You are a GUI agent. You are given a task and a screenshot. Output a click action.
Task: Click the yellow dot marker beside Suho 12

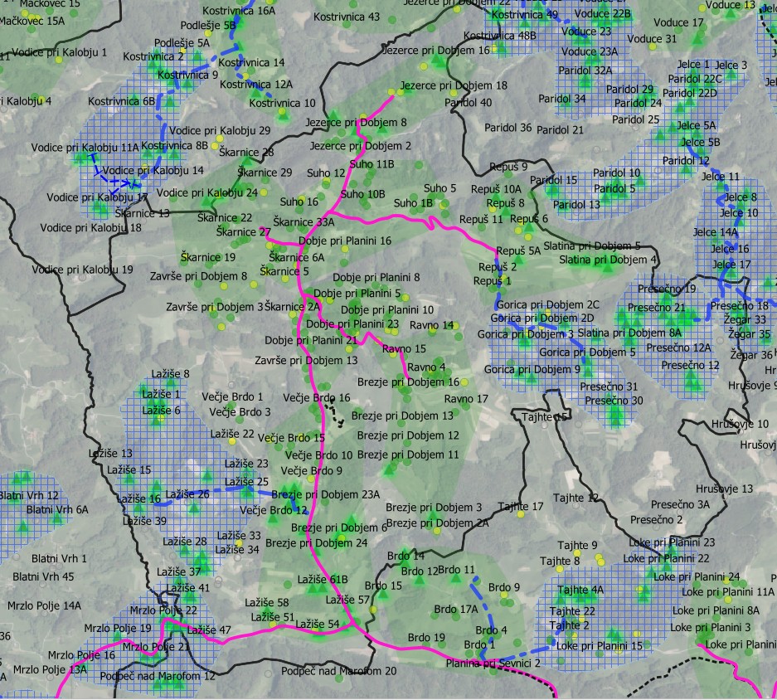click(327, 180)
